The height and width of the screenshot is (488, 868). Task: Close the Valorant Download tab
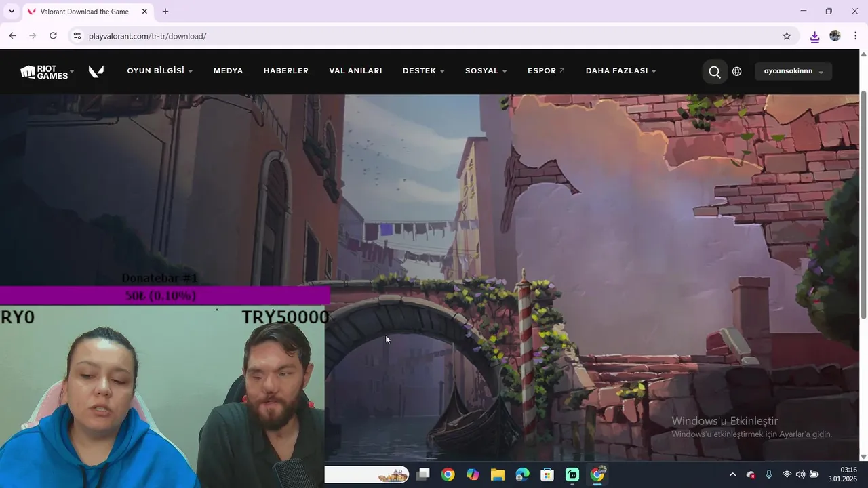point(144,12)
